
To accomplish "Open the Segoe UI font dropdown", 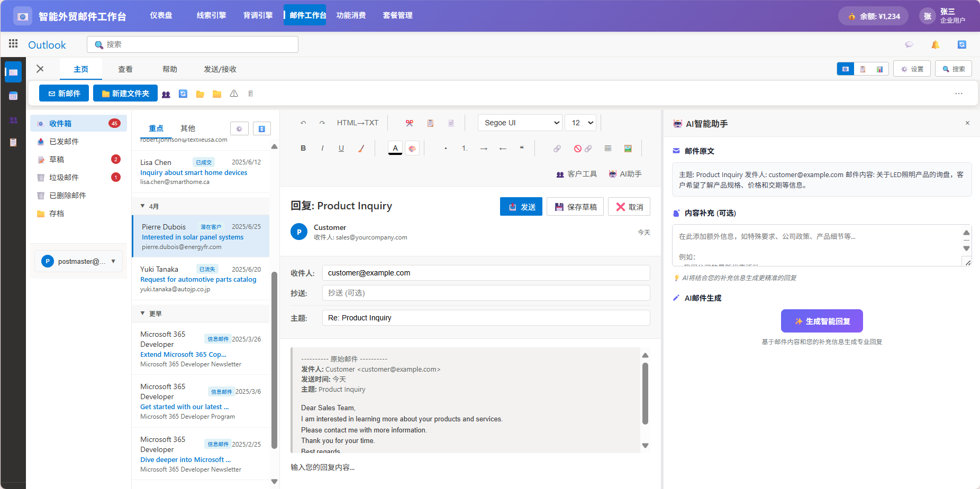I will (520, 123).
